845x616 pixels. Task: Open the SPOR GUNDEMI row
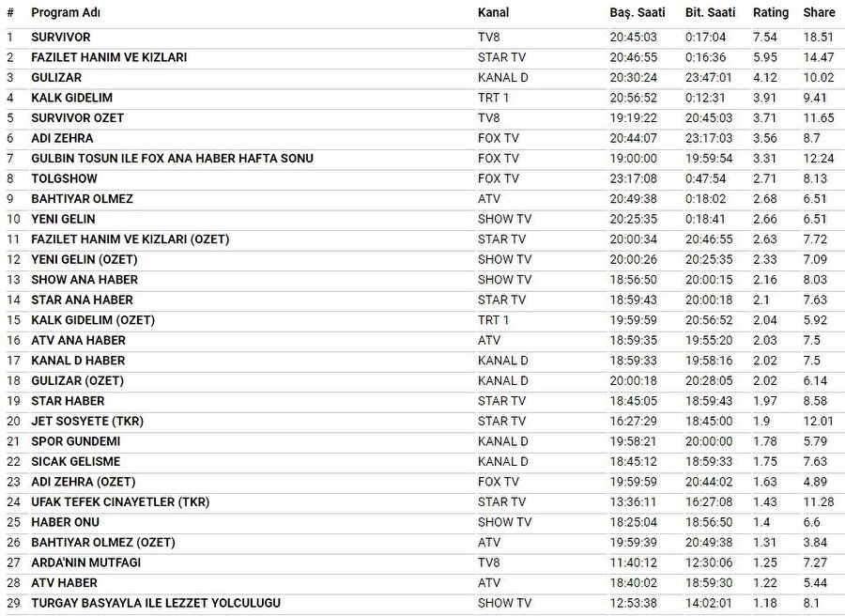[76, 441]
